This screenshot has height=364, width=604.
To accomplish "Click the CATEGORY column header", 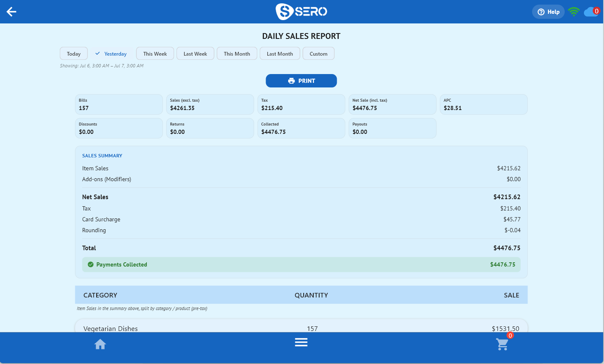I will [100, 295].
